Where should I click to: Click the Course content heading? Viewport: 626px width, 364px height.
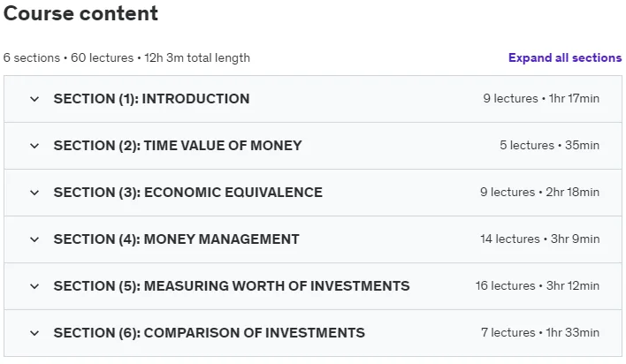coord(80,13)
